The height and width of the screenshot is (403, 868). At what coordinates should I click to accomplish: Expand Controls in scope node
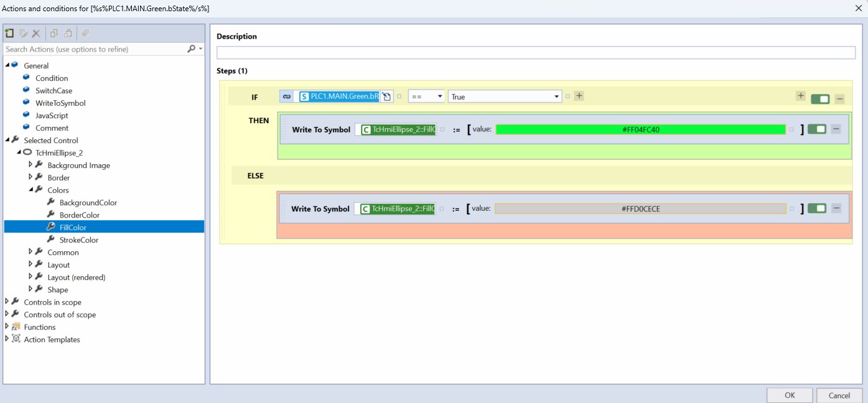pos(7,302)
